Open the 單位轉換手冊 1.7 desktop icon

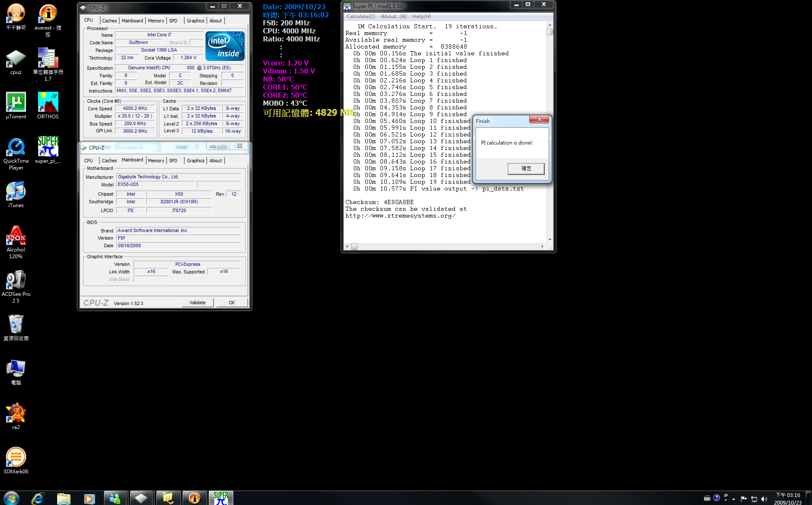pos(48,65)
